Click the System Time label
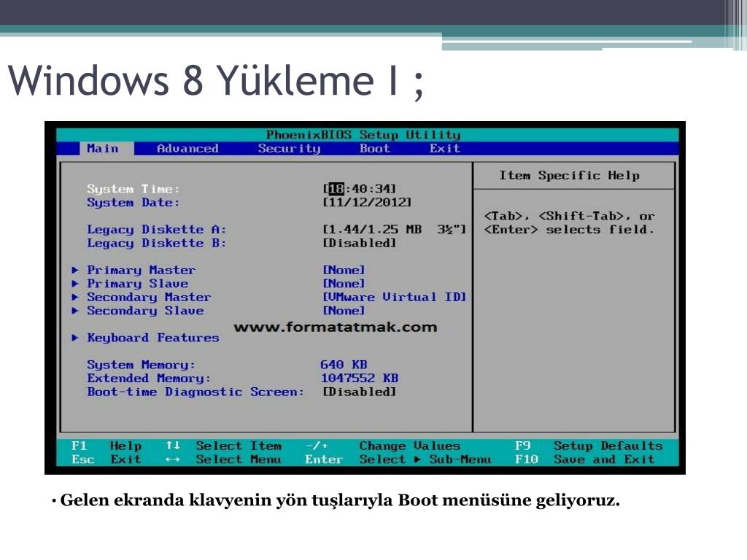The image size is (747, 560). [x=133, y=189]
